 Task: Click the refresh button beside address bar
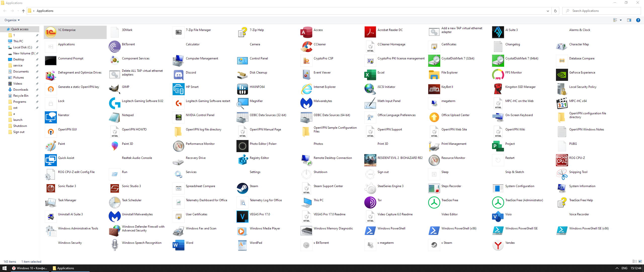(555, 11)
